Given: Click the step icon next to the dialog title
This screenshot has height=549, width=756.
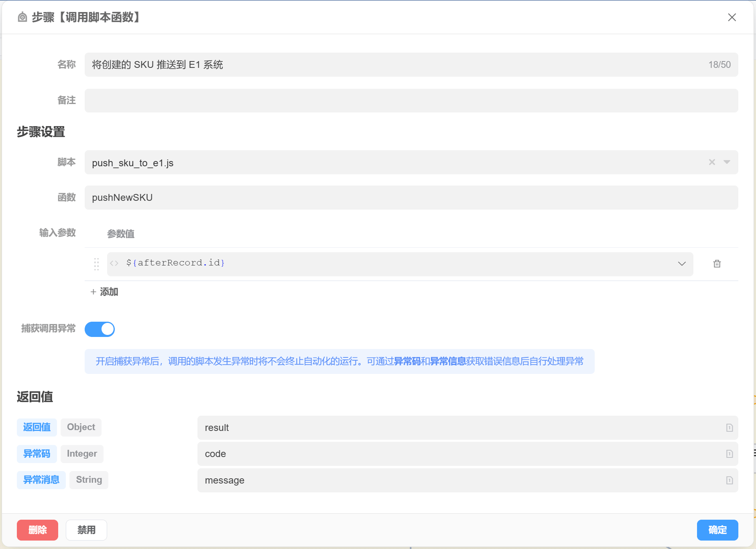Looking at the screenshot, I should pyautogui.click(x=23, y=17).
